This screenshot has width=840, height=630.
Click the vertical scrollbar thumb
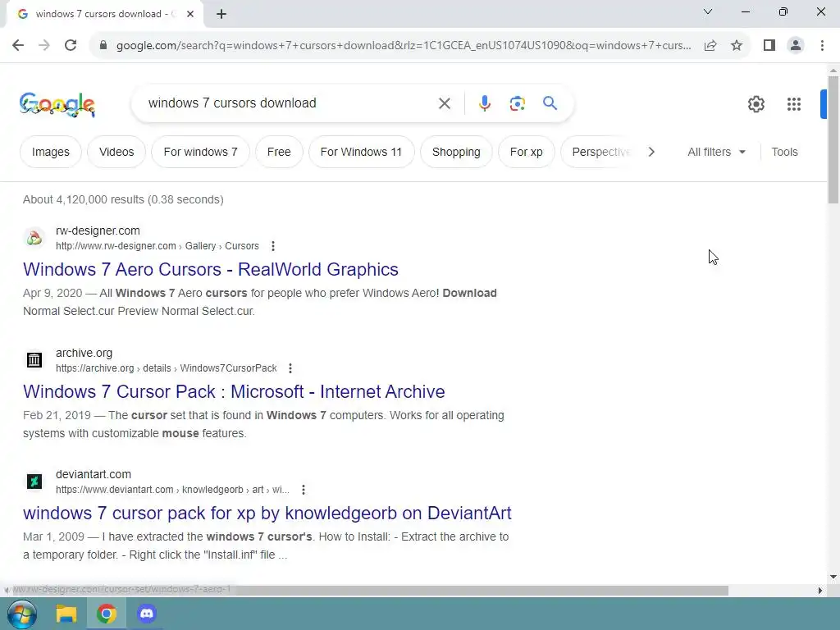coord(833,139)
